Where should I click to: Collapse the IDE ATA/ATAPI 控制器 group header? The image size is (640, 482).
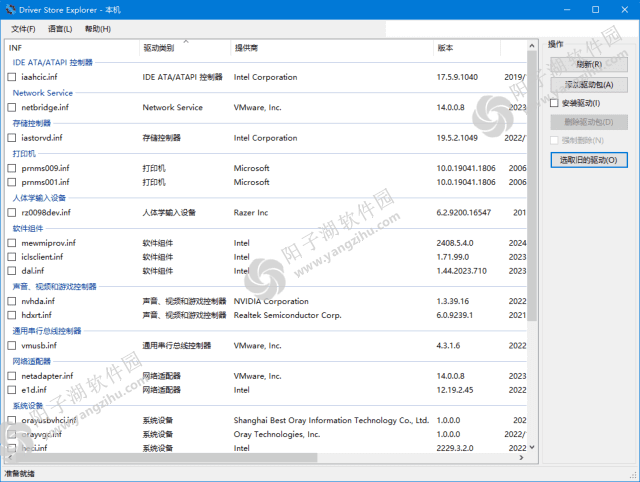[53, 62]
